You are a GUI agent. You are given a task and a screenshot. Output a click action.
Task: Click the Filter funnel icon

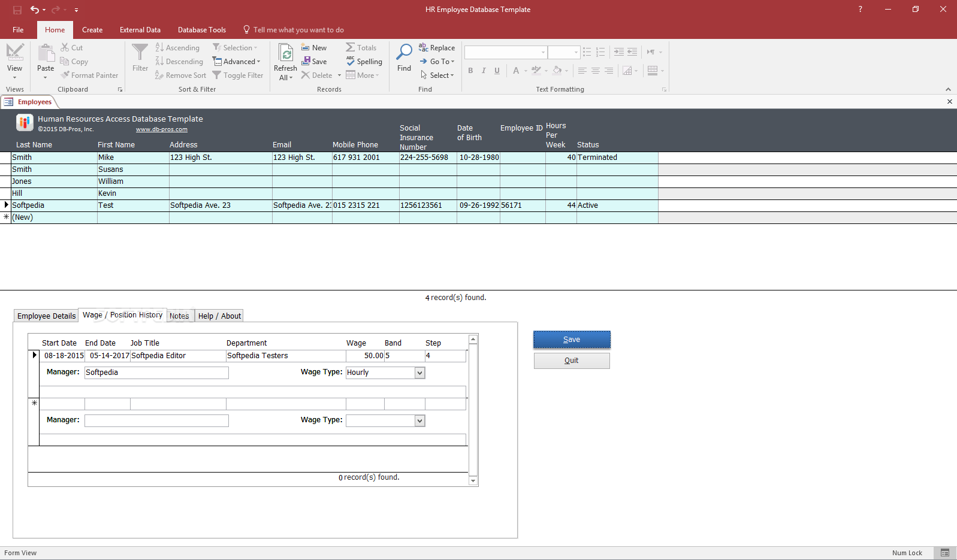(140, 53)
